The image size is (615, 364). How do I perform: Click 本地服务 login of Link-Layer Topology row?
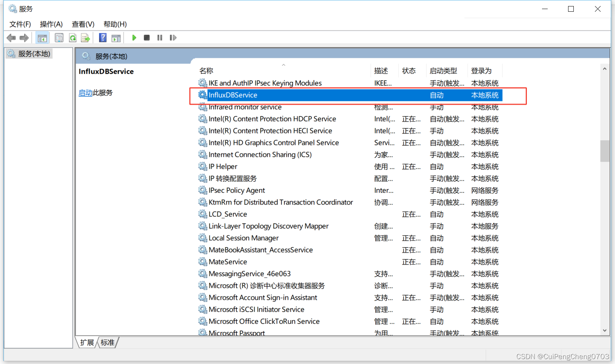click(x=485, y=226)
